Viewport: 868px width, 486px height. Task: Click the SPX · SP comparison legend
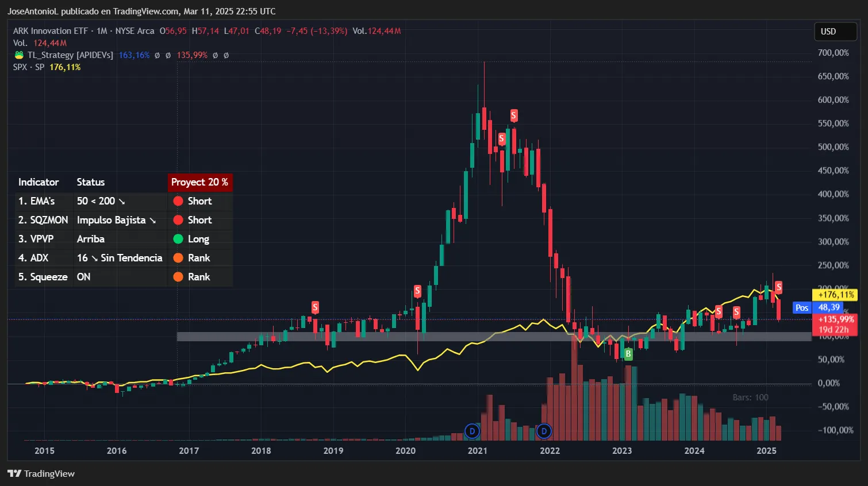point(29,67)
